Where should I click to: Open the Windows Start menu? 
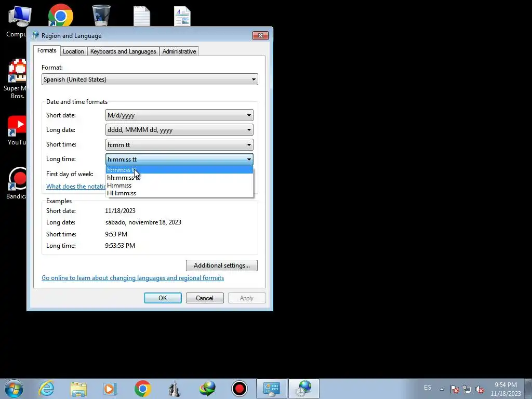(14, 389)
